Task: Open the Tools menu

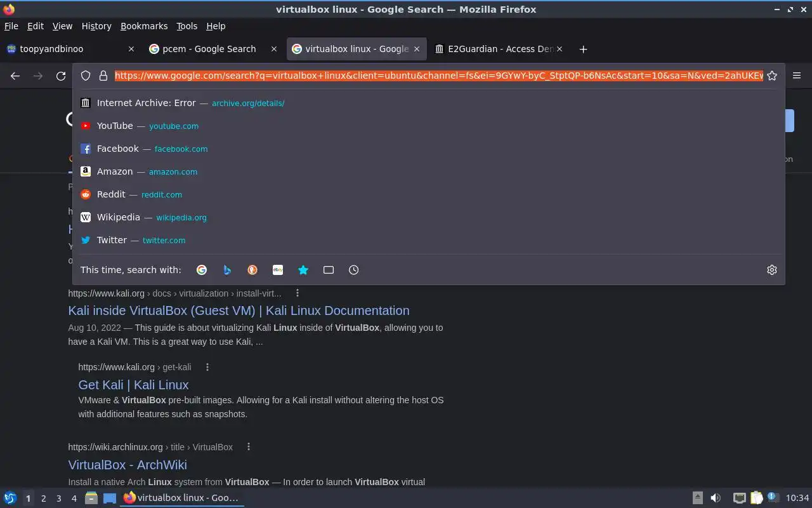Action: (x=187, y=26)
